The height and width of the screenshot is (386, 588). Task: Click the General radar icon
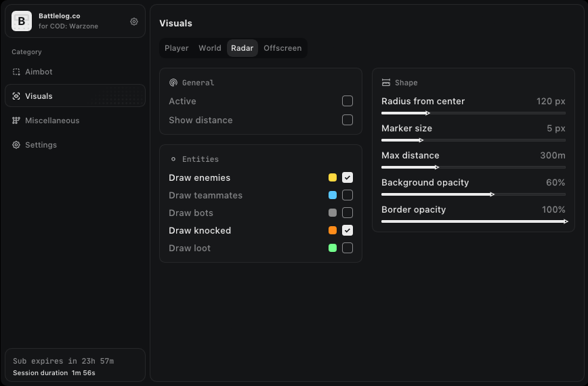[x=173, y=83]
